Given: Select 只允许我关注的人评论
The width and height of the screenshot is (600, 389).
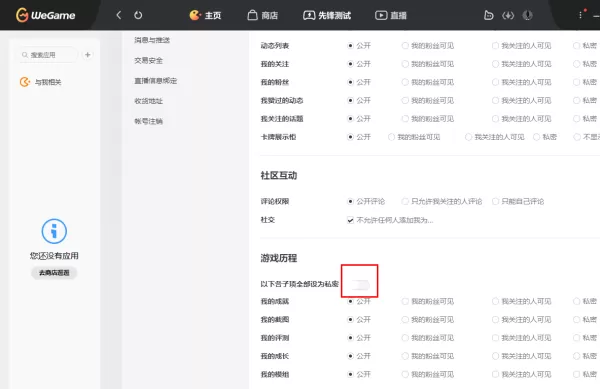Looking at the screenshot, I should click(x=405, y=201).
